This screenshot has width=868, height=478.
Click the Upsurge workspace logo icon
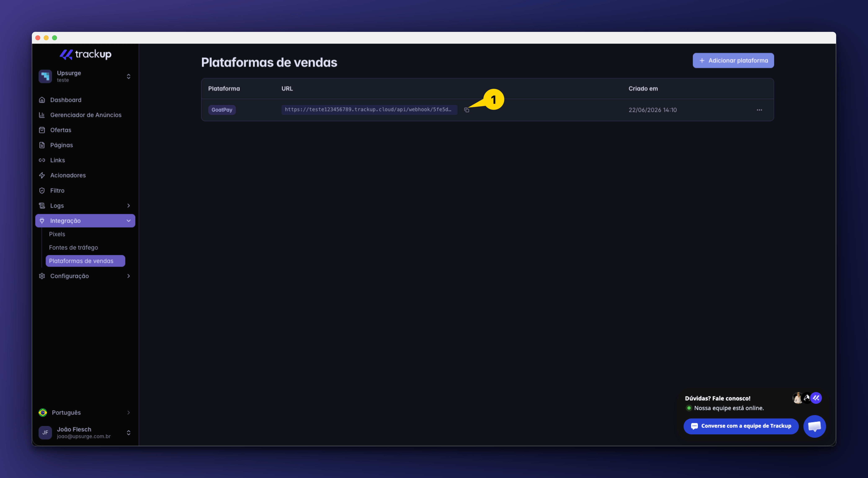coord(45,76)
